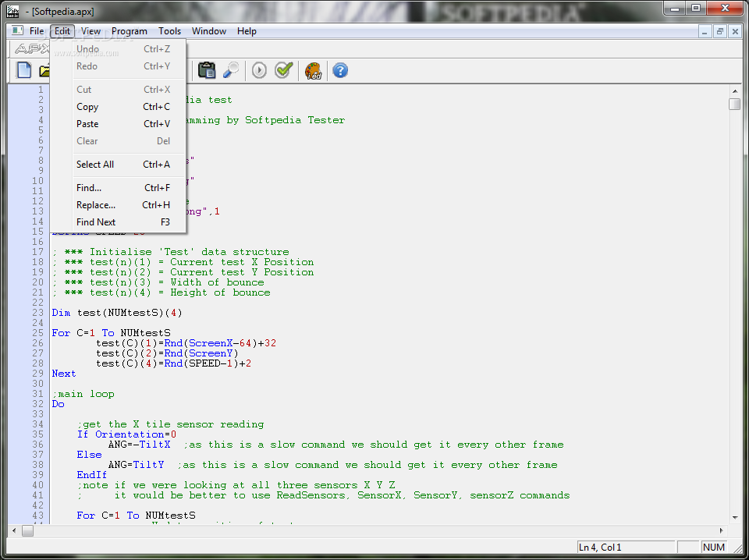Click the Dim test(NUMtestS)(4) line
This screenshot has height=560, width=749.
click(x=117, y=314)
